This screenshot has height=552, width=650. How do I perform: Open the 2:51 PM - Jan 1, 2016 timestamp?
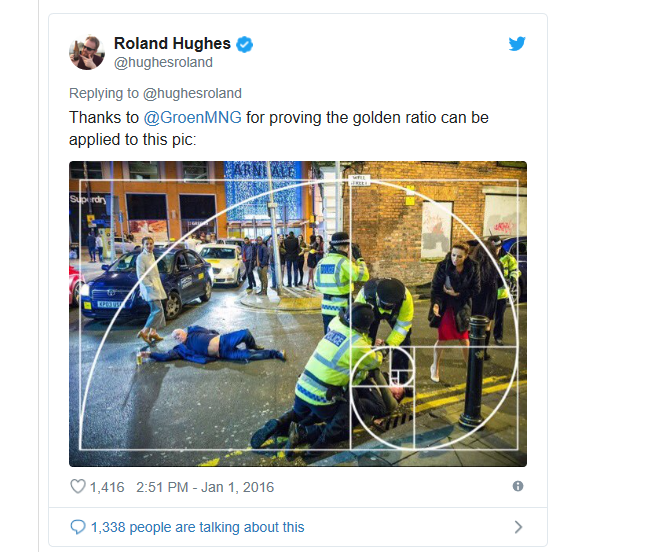[x=205, y=487]
